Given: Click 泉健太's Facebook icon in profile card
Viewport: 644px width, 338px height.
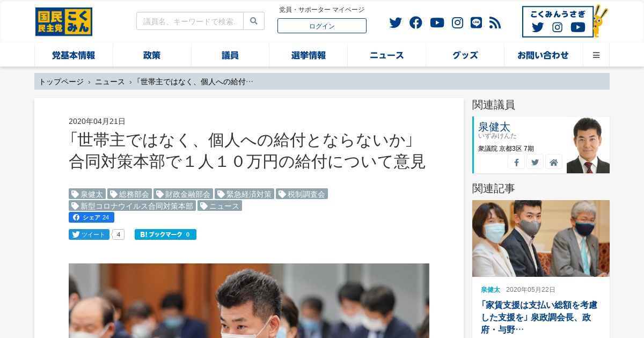Looking at the screenshot, I should (516, 162).
